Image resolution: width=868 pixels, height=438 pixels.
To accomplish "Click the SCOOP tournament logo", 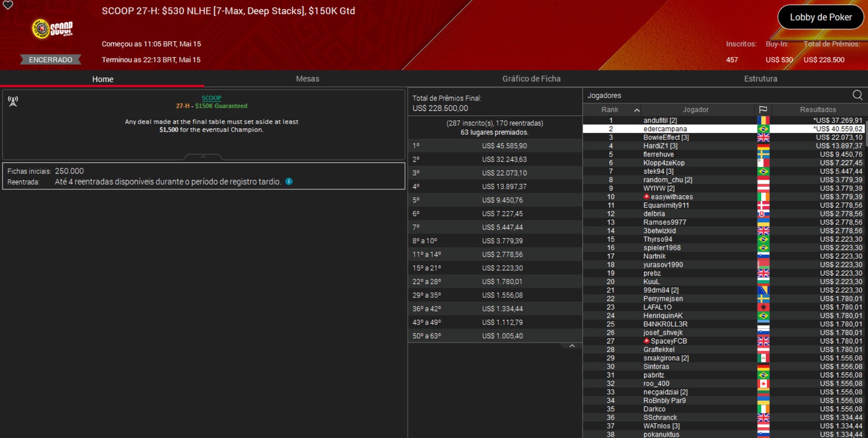I will click(52, 29).
